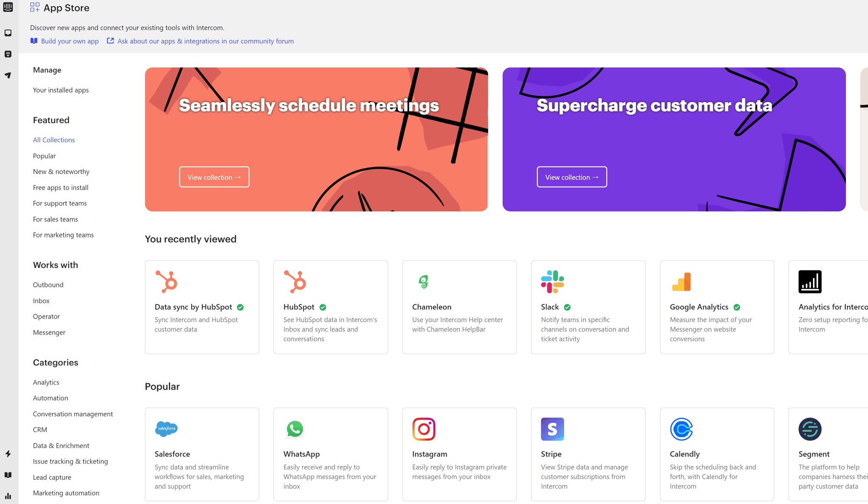This screenshot has width=868, height=504.
Task: Click the App Store grid icon in header
Action: [35, 7]
